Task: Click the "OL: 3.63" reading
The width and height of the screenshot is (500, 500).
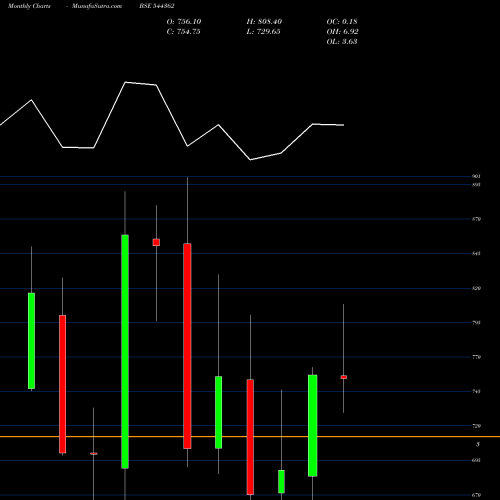Action: 342,42
